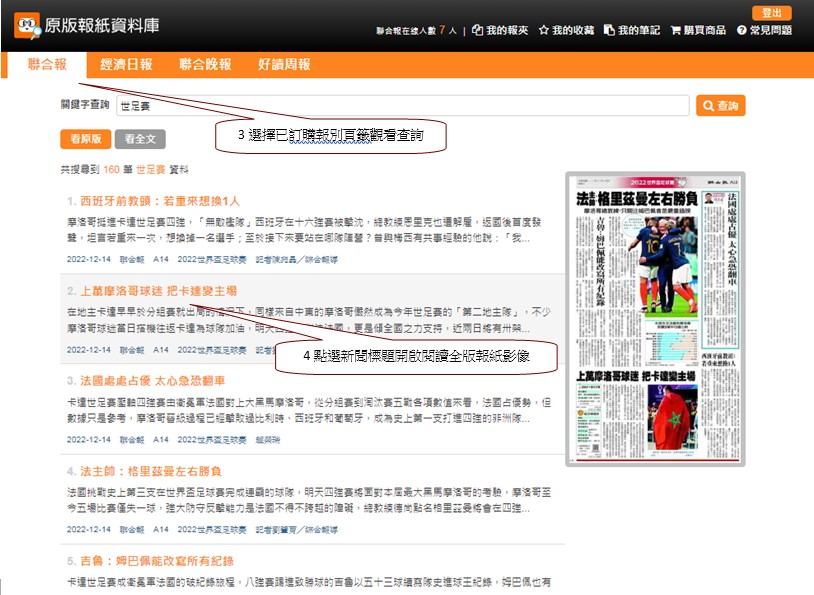Click the 登出 logout button

[771, 13]
